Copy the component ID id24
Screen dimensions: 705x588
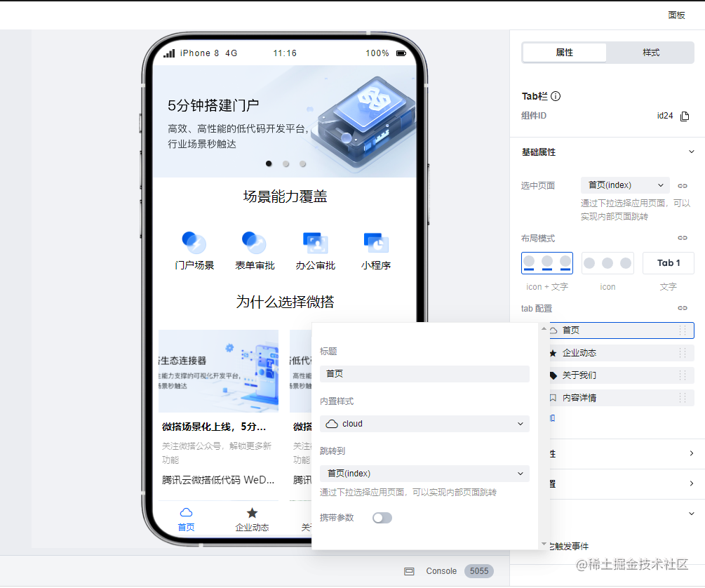685,116
